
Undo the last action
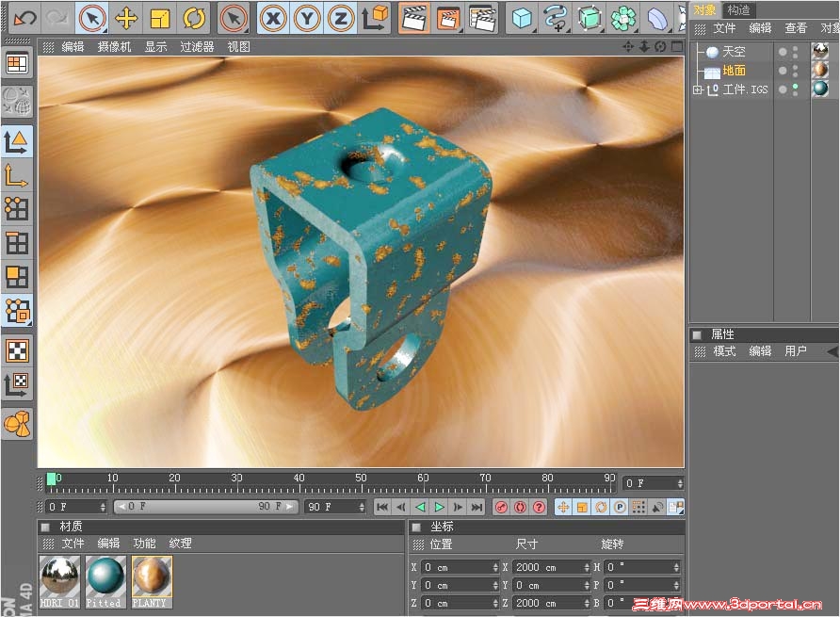click(24, 18)
